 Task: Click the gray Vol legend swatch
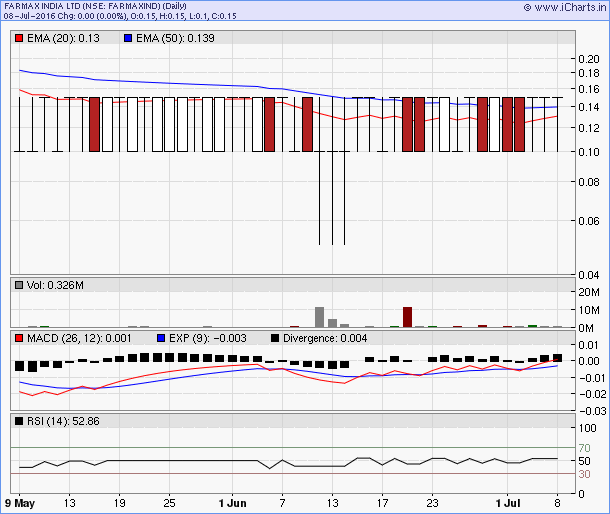click(x=19, y=285)
